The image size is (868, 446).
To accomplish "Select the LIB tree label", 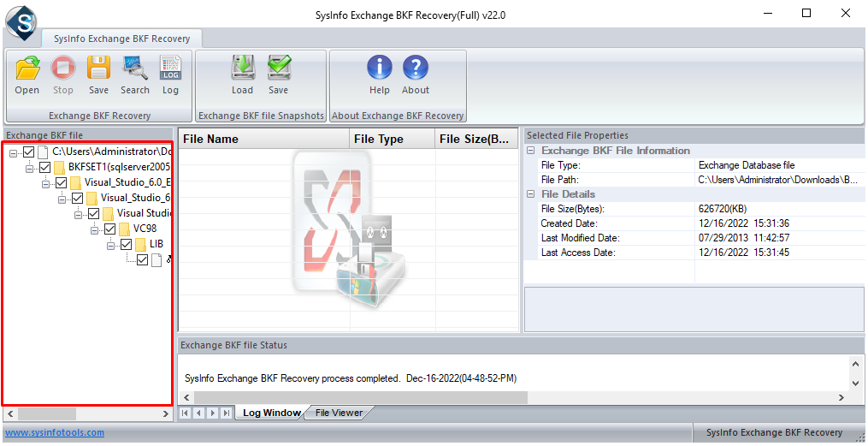I will click(156, 244).
